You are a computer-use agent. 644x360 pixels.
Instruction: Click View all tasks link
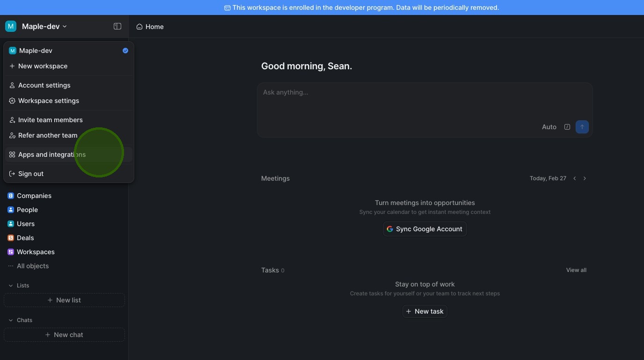[576, 270]
